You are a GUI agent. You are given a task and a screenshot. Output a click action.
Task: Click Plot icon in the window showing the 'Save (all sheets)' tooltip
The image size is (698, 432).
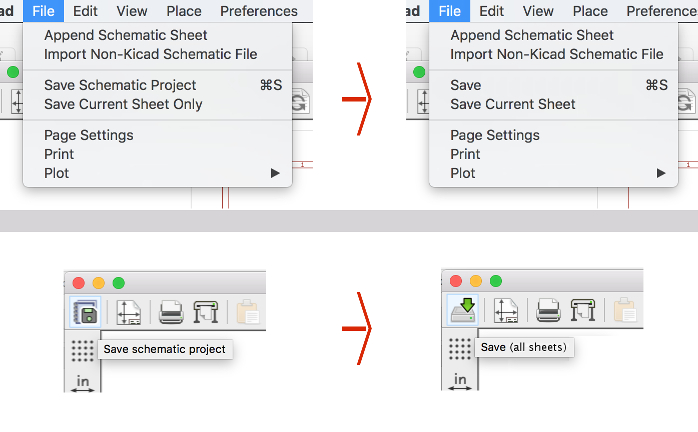(x=583, y=312)
